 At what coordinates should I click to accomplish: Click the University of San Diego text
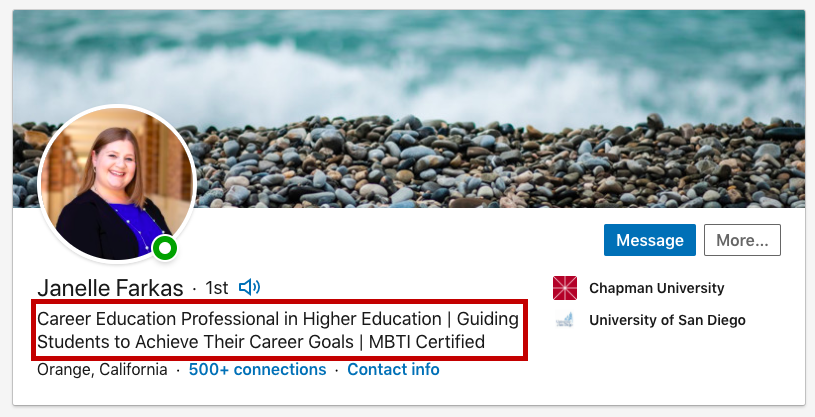click(667, 320)
